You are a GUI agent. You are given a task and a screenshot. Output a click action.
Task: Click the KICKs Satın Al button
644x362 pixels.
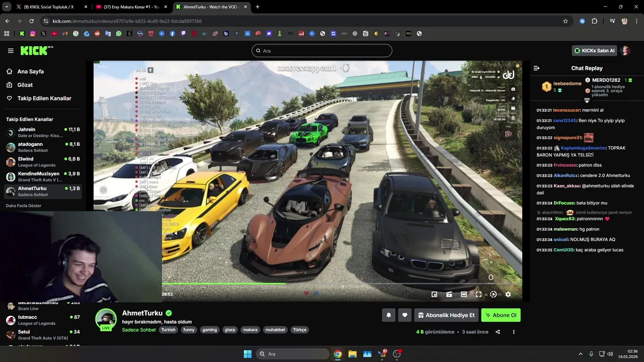(x=594, y=51)
